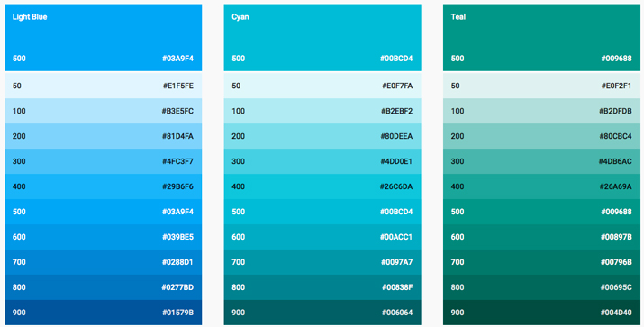Image resolution: width=644 pixels, height=327 pixels.
Task: Choose Teal 400 swatch #26A69A
Action: pyautogui.click(x=541, y=186)
